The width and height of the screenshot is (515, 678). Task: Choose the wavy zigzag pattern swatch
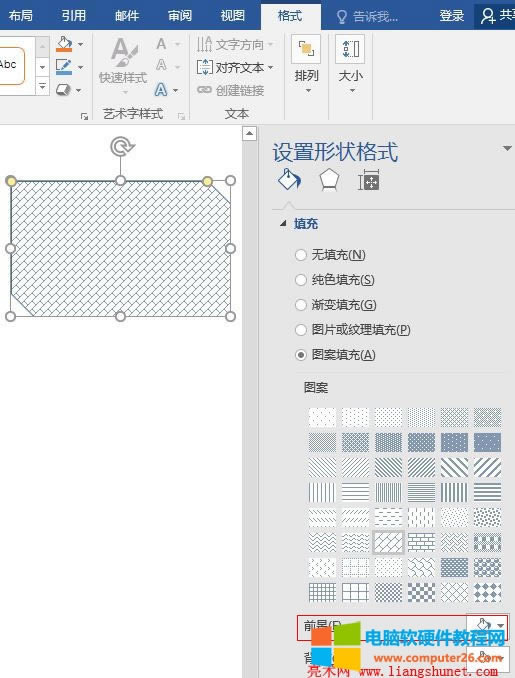click(x=322, y=542)
